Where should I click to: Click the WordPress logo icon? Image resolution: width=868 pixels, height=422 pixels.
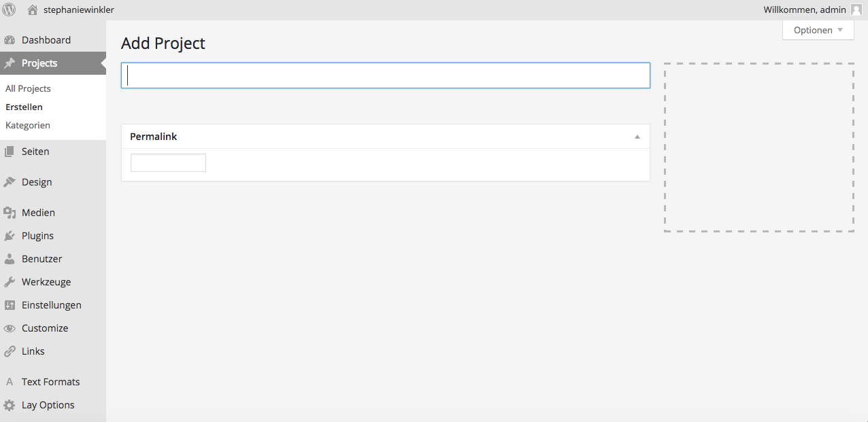coord(10,10)
